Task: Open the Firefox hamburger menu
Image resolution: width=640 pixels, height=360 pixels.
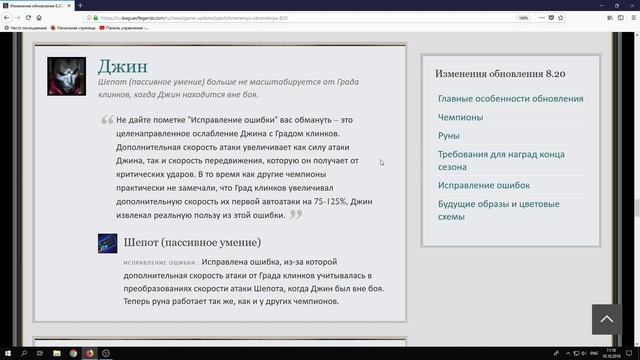Action: tap(634, 18)
